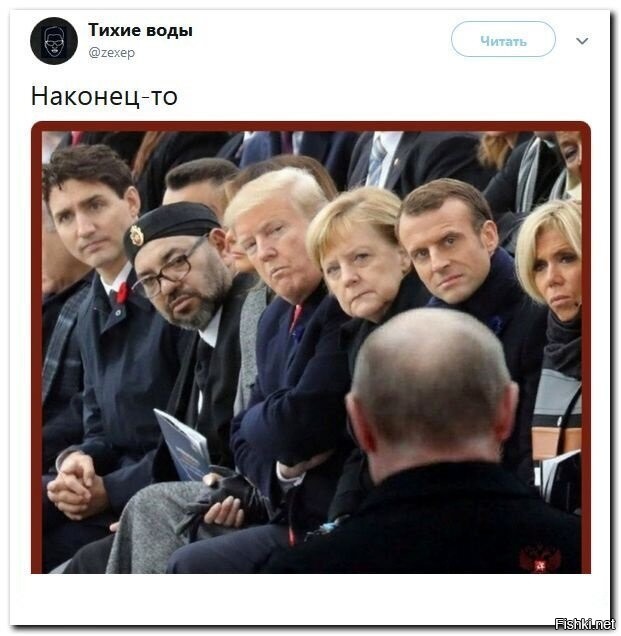Click the black beret in the photo
The height and width of the screenshot is (636, 621).
170,227
